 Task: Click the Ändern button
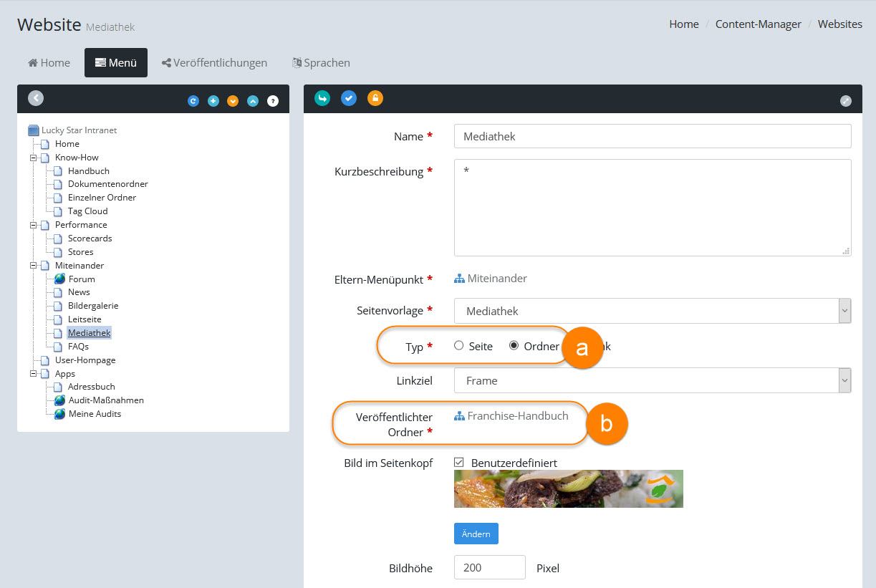click(476, 534)
